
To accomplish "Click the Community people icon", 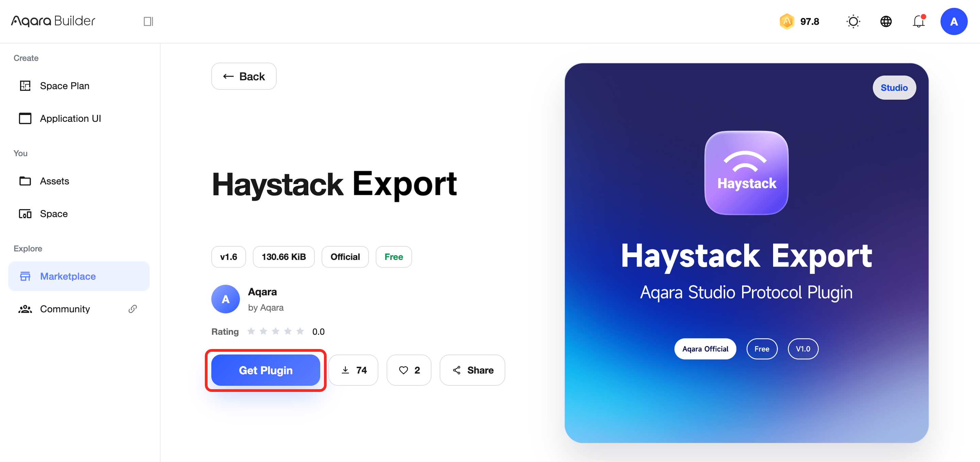I will 25,309.
